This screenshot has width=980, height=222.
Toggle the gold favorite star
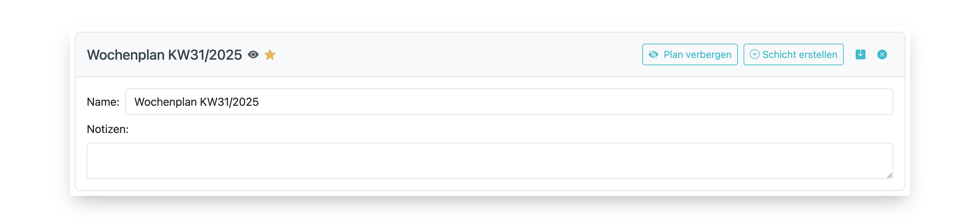tap(270, 55)
